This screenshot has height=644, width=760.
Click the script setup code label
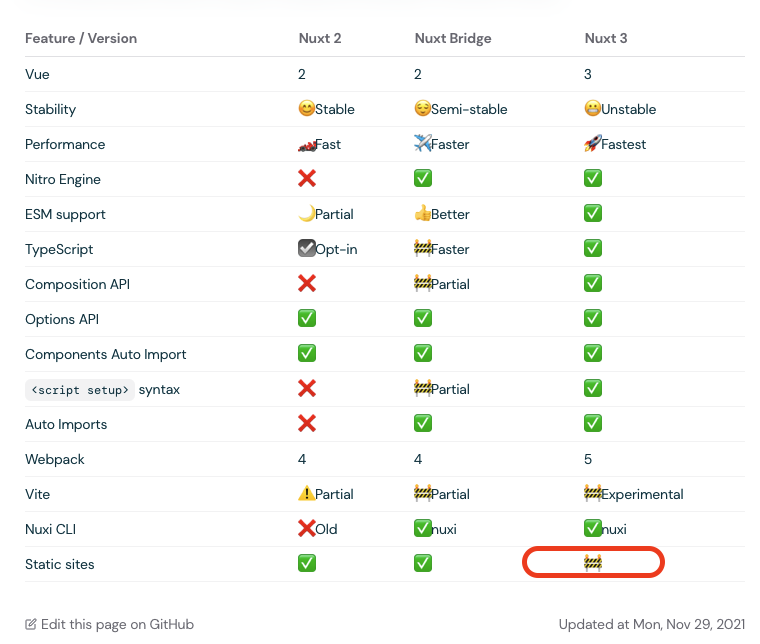80,390
